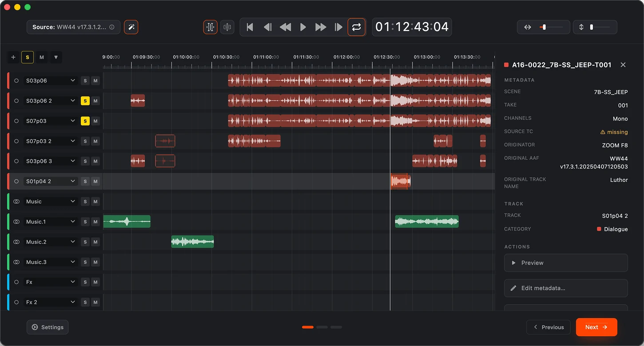
Task: Click the dimmed icon left of the transport controls
Action: point(227,27)
